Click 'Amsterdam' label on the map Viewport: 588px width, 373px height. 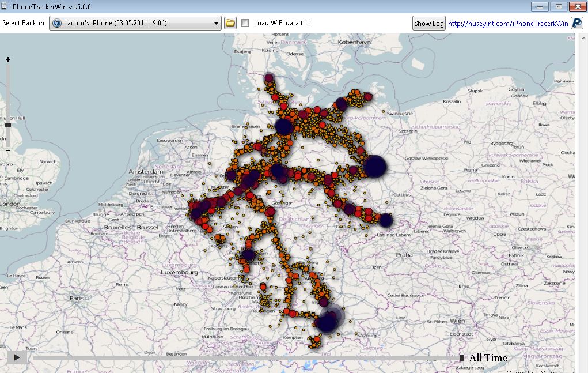pos(146,171)
